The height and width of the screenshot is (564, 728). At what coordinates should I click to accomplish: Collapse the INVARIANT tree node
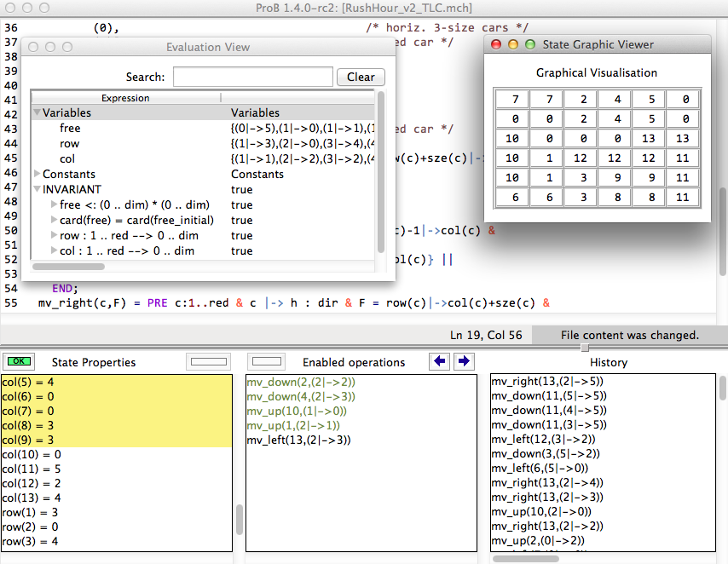37,189
